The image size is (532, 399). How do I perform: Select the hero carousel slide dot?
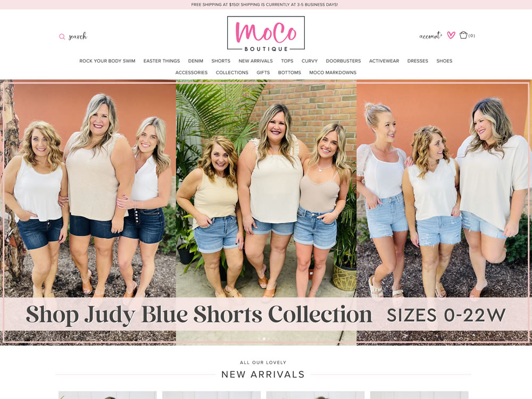[264, 338]
